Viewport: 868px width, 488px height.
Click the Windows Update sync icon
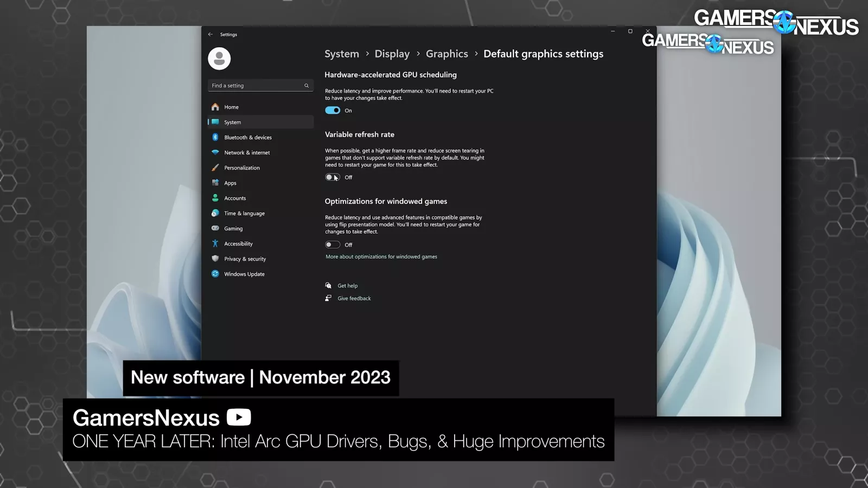point(215,274)
